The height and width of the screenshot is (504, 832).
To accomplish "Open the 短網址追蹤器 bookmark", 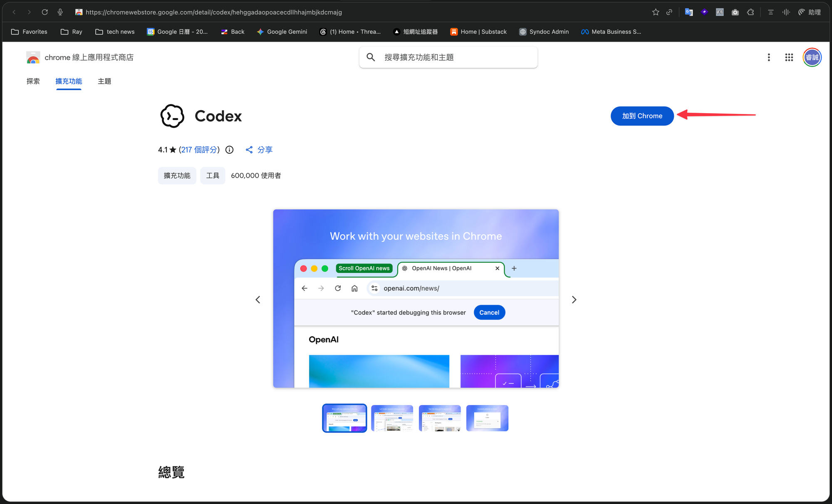I will tap(415, 32).
